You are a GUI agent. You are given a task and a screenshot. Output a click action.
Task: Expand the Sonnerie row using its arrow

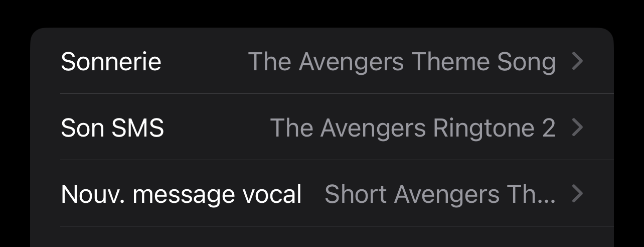point(577,62)
